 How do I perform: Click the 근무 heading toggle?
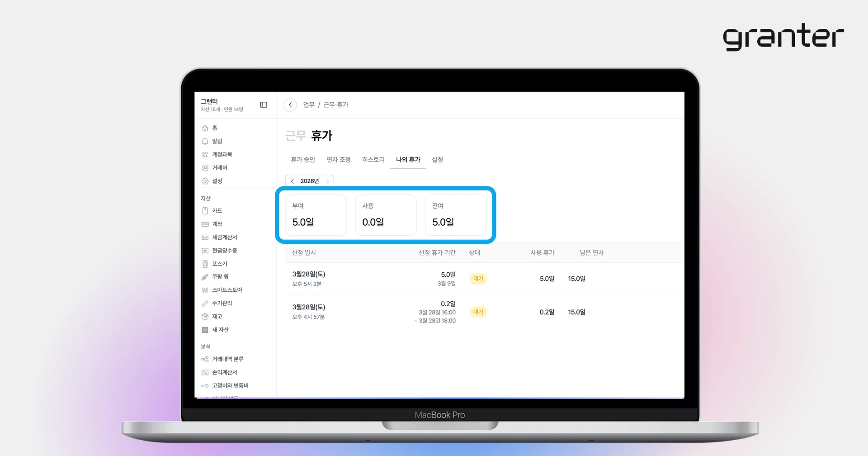(296, 136)
